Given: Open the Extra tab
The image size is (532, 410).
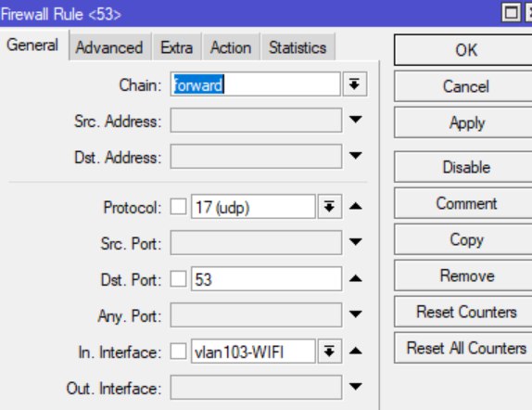Looking at the screenshot, I should 177,47.
